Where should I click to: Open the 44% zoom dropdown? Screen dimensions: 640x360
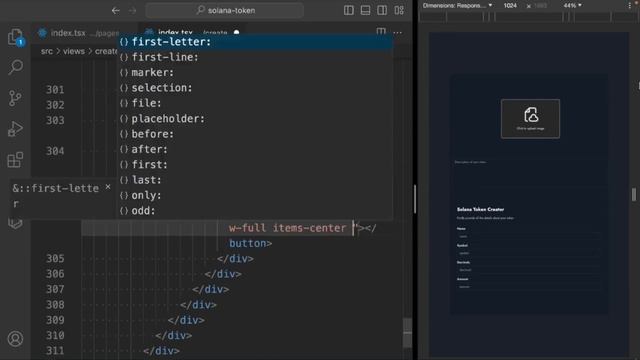(x=572, y=5)
